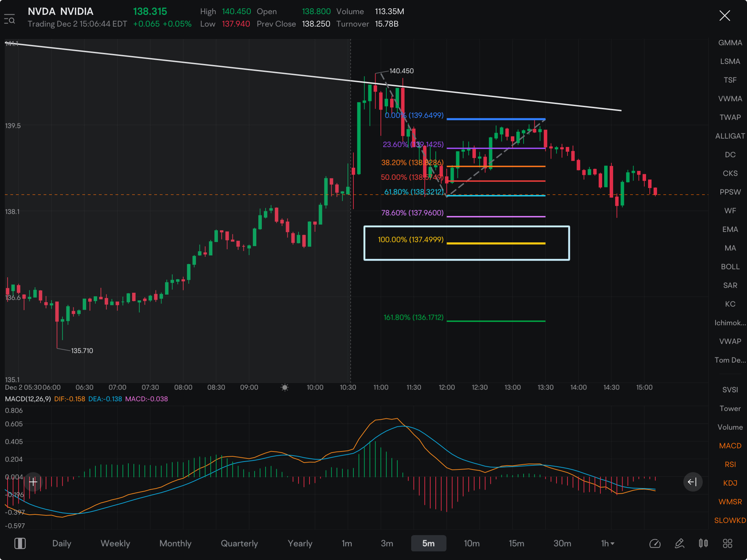
Task: Enable the VWAP indicator
Action: coord(730,342)
